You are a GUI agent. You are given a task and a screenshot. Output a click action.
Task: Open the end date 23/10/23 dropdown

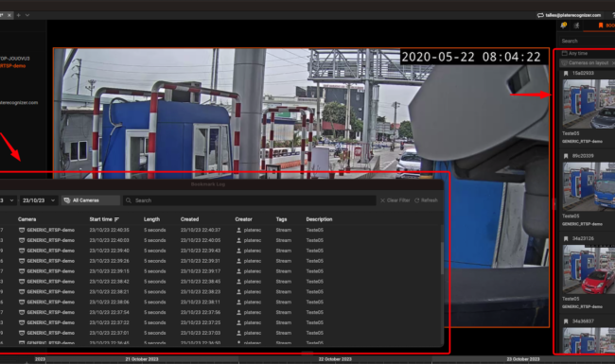coord(39,200)
